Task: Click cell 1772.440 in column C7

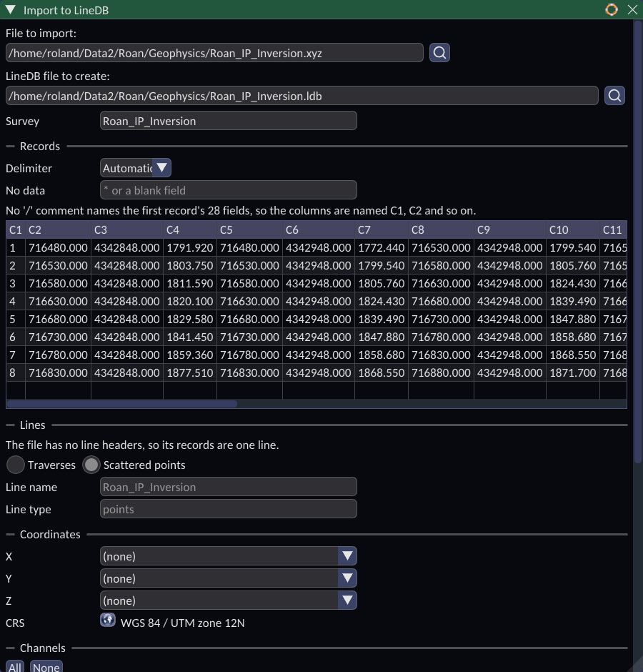Action: [382, 248]
